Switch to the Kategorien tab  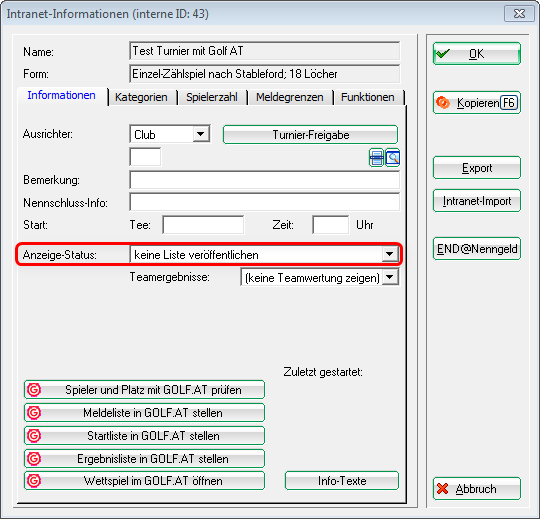tap(142, 97)
